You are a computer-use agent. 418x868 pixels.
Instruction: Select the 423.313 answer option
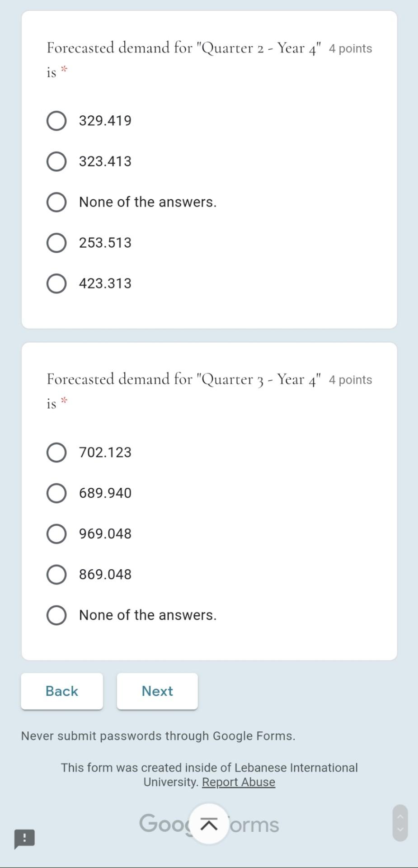click(56, 283)
